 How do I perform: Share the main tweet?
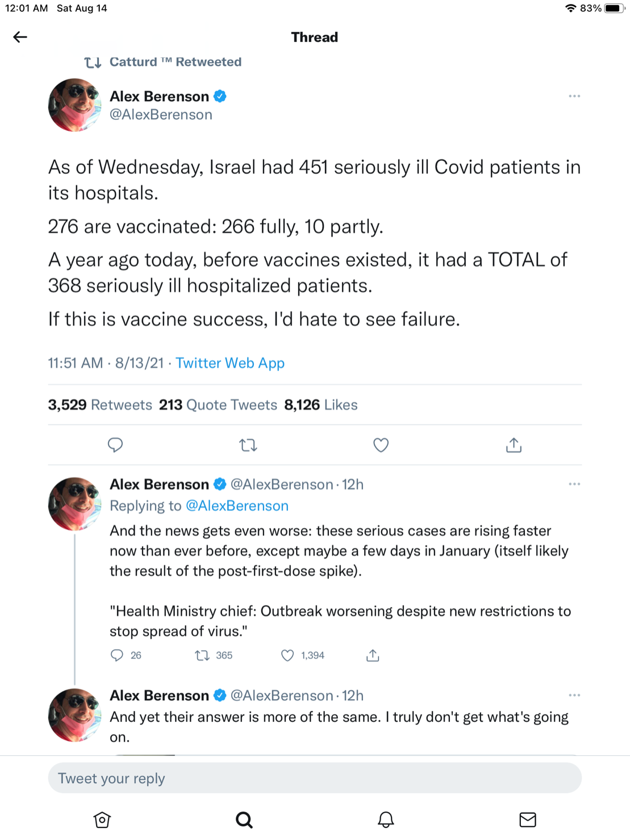(514, 445)
